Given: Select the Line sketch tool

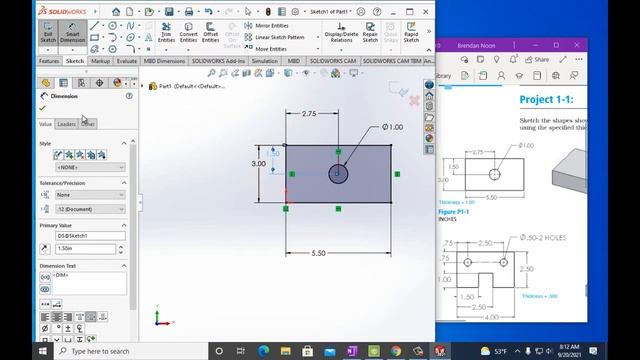Looking at the screenshot, I should tap(94, 26).
